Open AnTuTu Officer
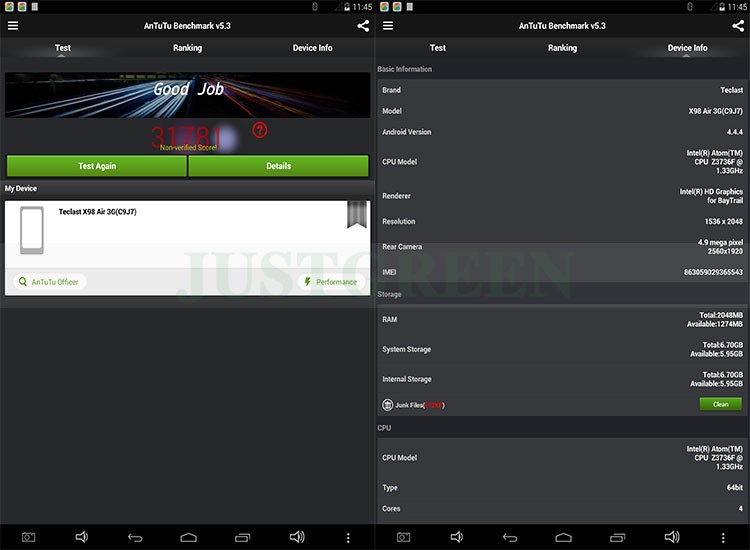750x550 pixels. (x=49, y=282)
